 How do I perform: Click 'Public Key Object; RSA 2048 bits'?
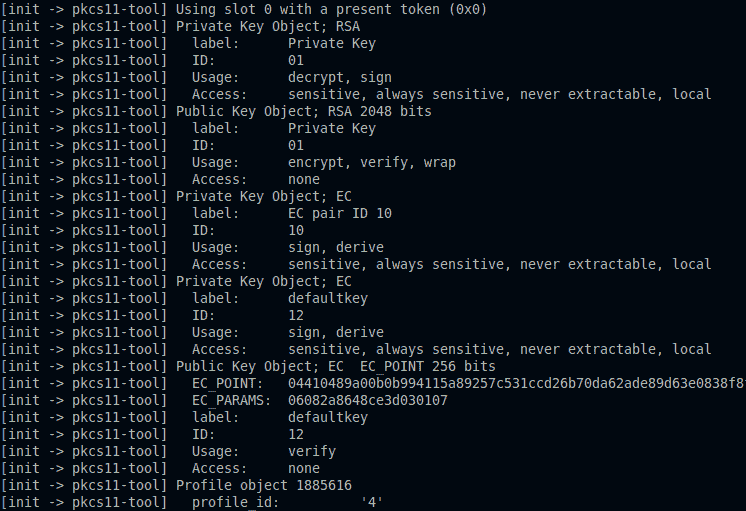pyautogui.click(x=304, y=111)
